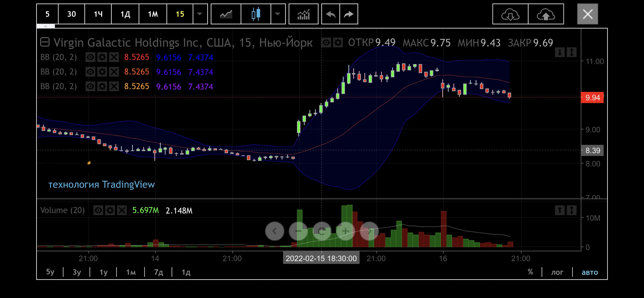
Task: Open settings of the second BB indicator
Action: pyautogui.click(x=102, y=72)
